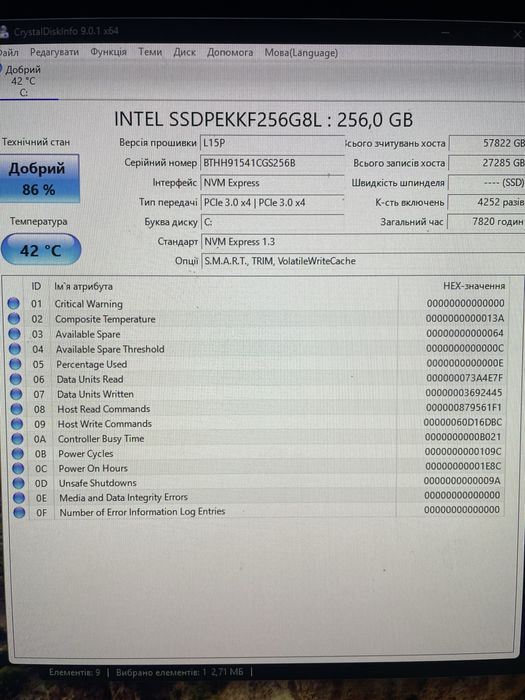
Task: Click power on hours value 7820 годин
Action: 486,221
